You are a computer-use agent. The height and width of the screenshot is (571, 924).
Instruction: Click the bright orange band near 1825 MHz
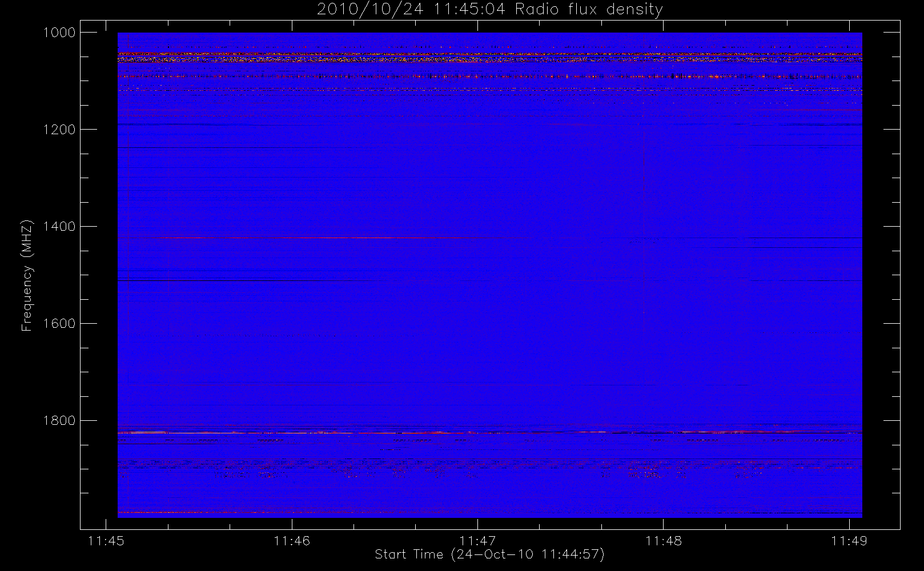coord(490,433)
